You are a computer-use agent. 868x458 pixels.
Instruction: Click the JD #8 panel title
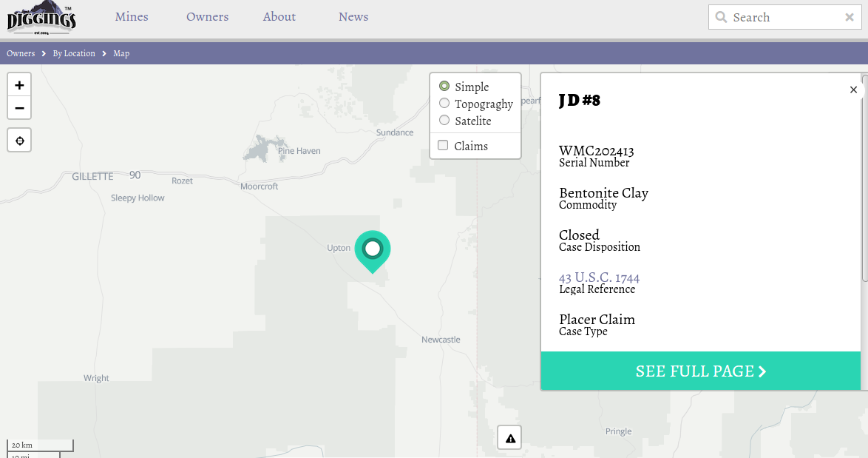click(x=579, y=100)
